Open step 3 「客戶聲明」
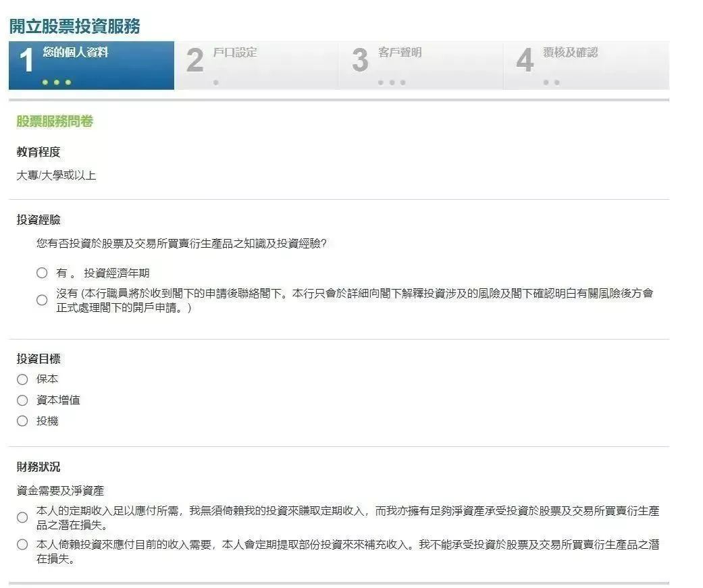The height and width of the screenshot is (588, 703). pos(419,64)
